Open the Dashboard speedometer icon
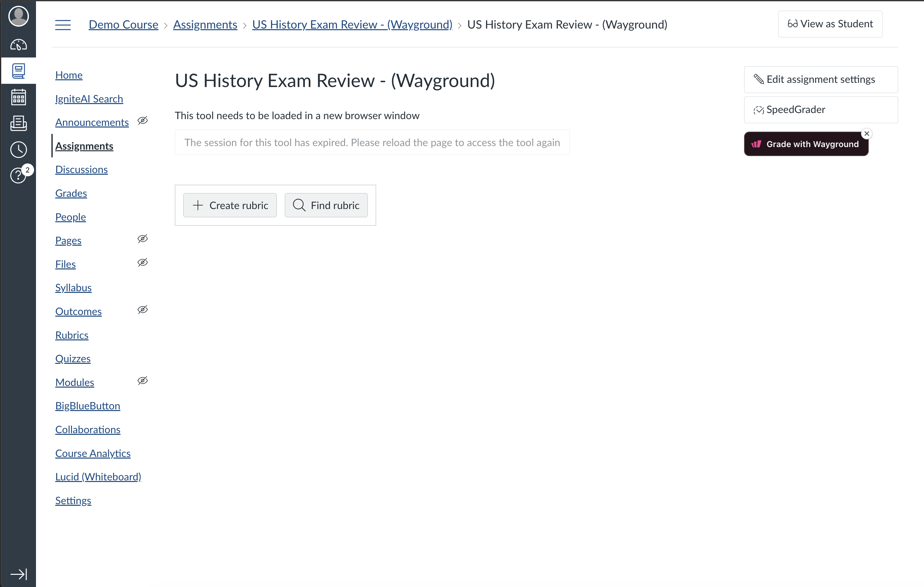 [18, 45]
